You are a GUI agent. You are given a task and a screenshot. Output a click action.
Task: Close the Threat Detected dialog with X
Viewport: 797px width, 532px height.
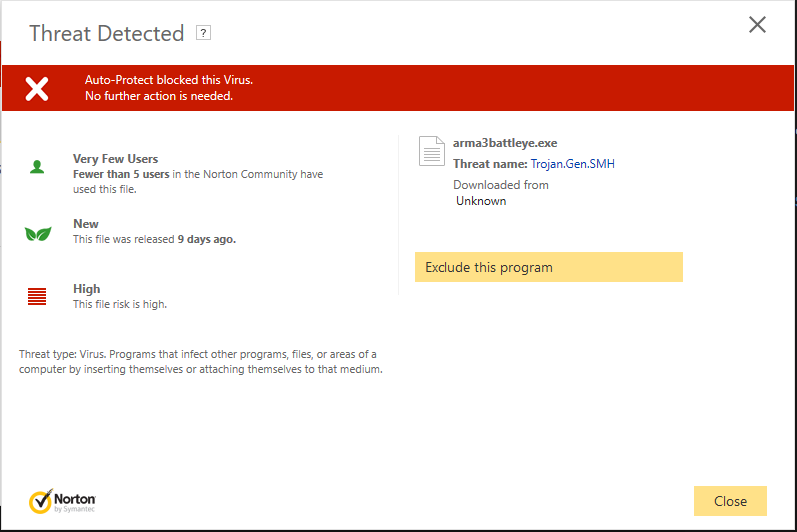757,24
